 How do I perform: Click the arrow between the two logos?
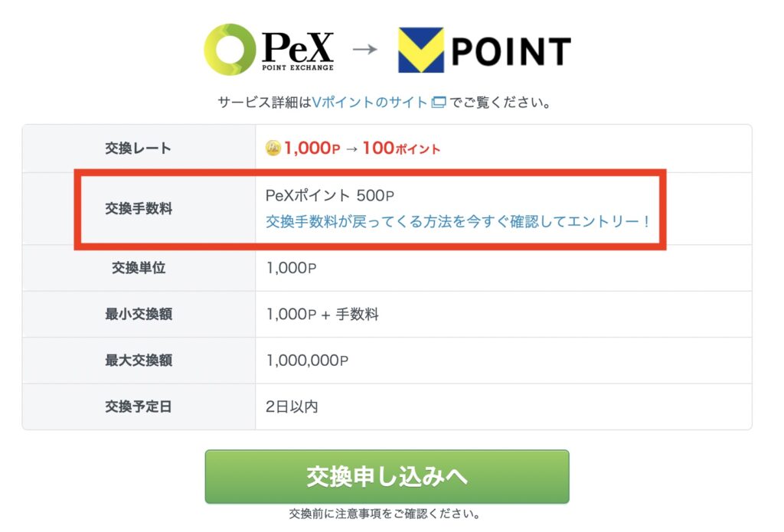pos(365,50)
